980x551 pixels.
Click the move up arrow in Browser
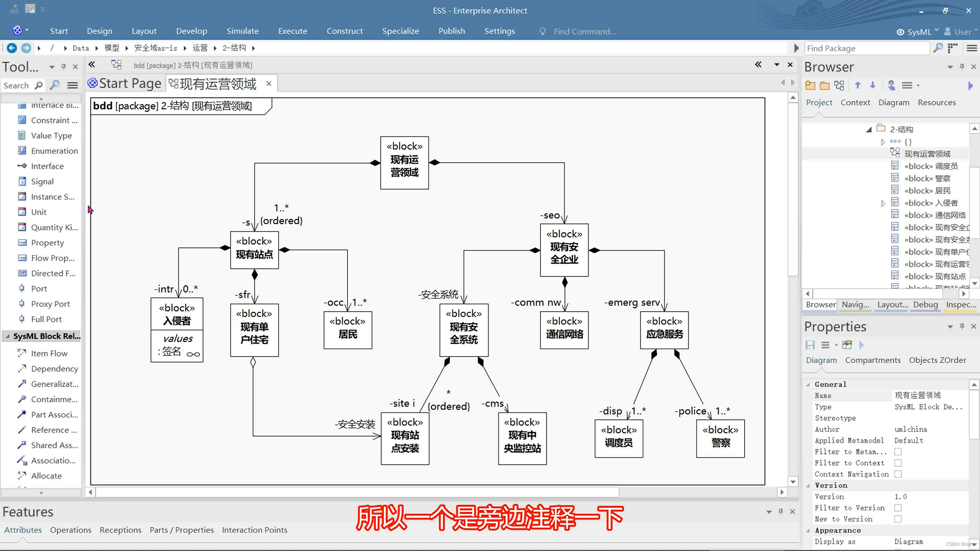tap(857, 86)
